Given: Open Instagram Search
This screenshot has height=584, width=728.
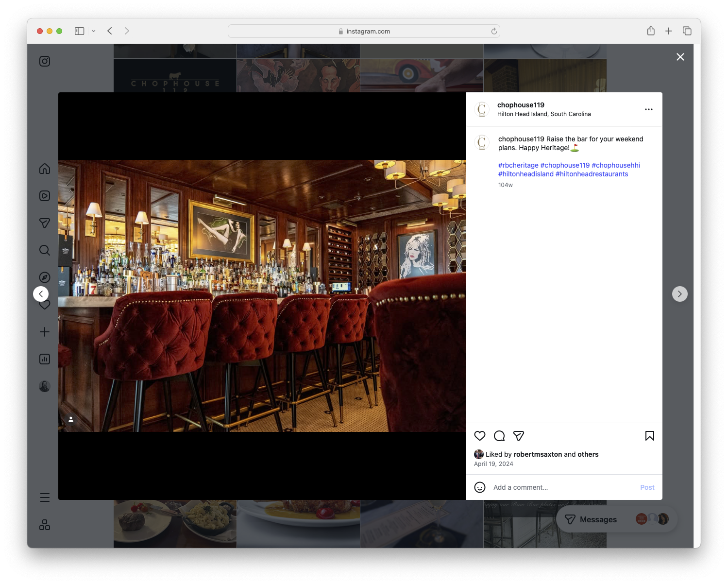Looking at the screenshot, I should click(x=44, y=250).
